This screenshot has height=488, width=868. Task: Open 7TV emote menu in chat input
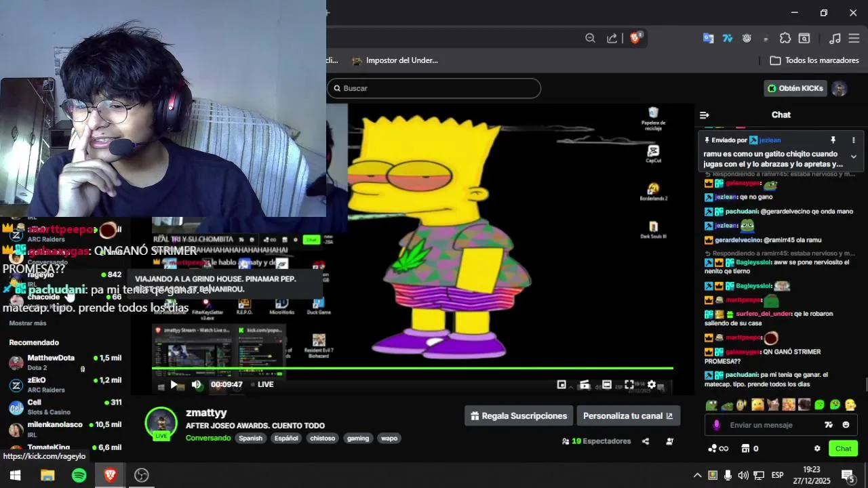(x=828, y=425)
